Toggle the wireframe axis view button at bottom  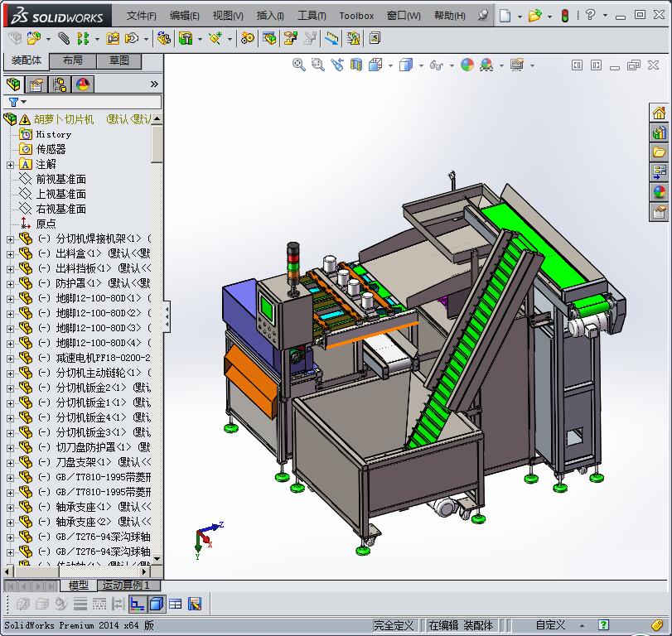[137, 604]
